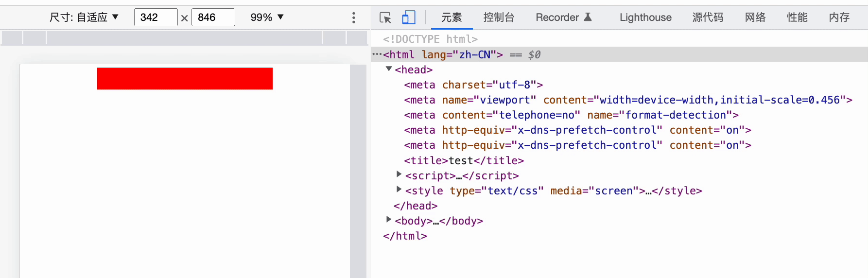The height and width of the screenshot is (278, 868).
Task: Select the closing </head> tag line
Action: pyautogui.click(x=416, y=206)
